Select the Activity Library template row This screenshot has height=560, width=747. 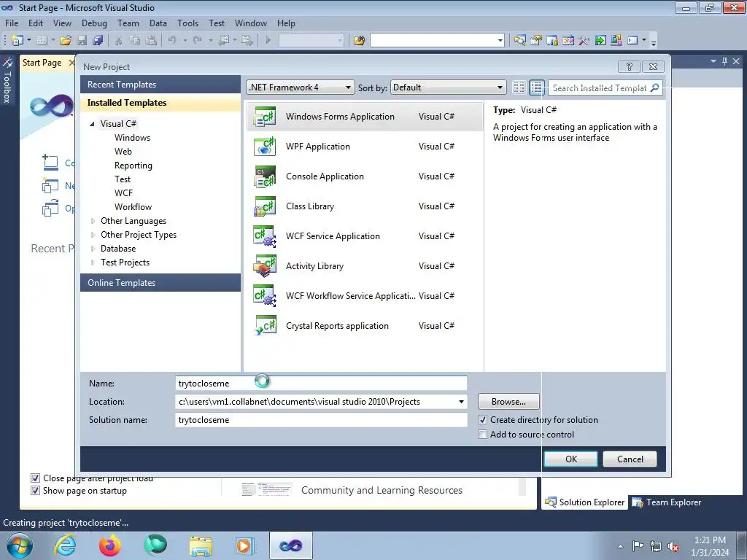365,266
